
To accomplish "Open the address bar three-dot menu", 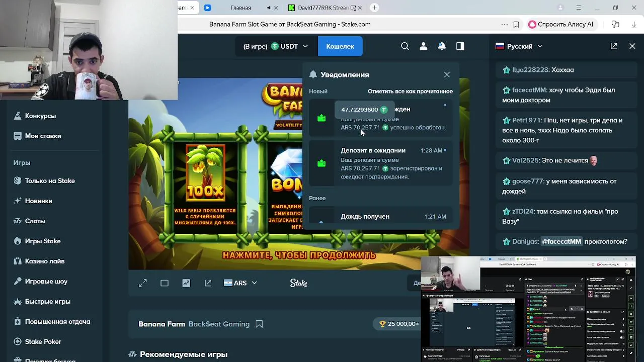I will coord(505,24).
